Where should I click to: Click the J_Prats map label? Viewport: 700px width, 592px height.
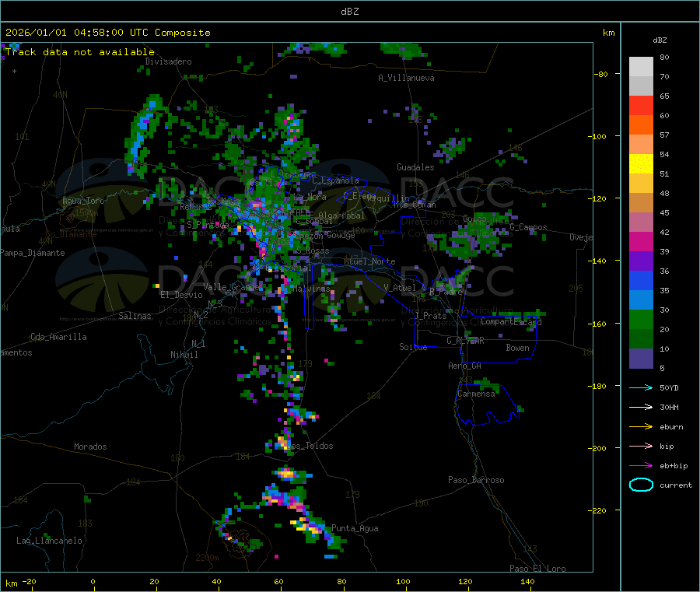click(431, 316)
